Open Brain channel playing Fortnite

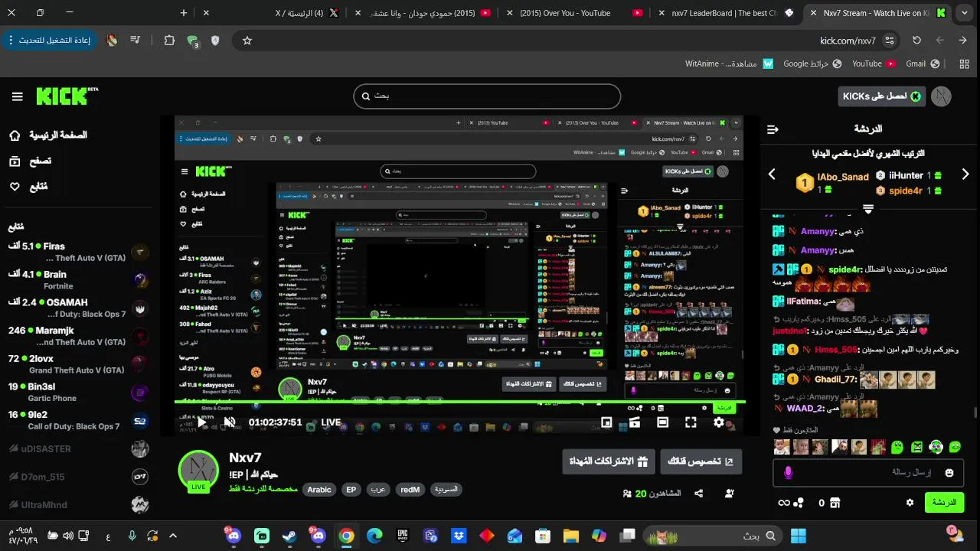(x=77, y=280)
